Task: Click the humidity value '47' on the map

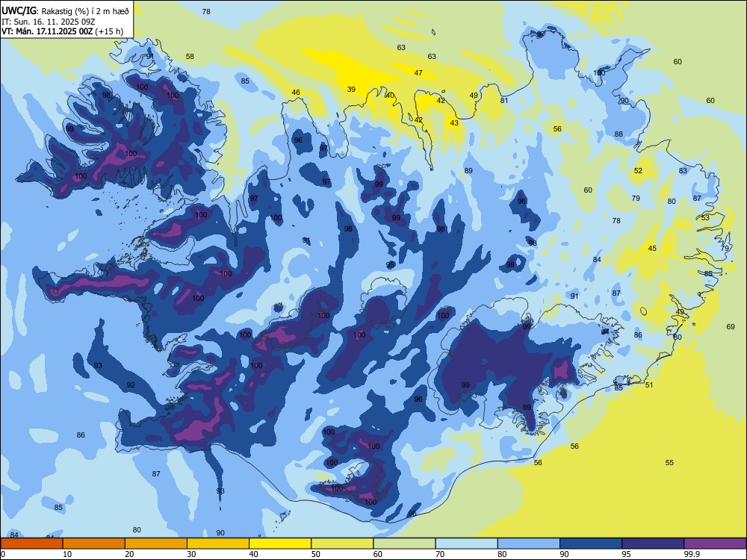Action: (418, 73)
